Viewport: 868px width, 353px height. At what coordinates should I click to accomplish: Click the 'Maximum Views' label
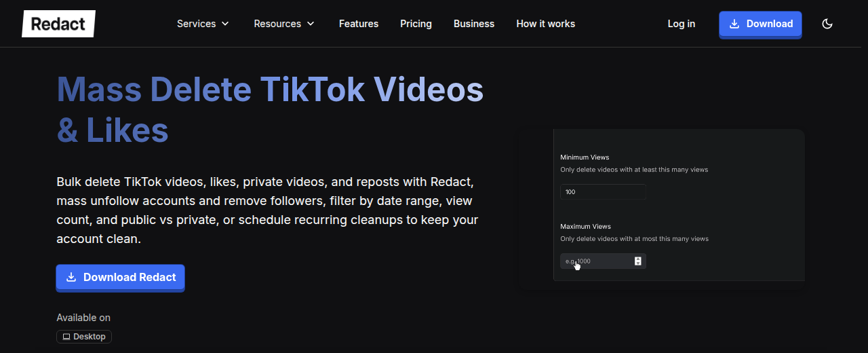coord(585,227)
